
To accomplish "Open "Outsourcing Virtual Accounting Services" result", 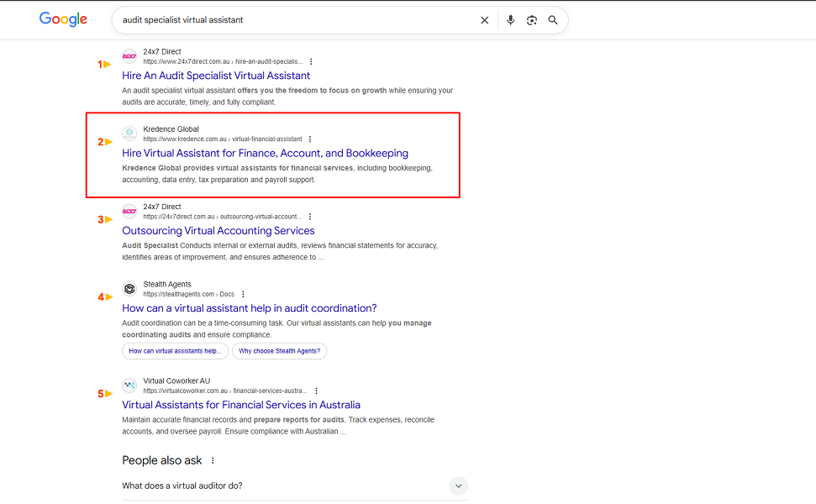I will click(218, 231).
